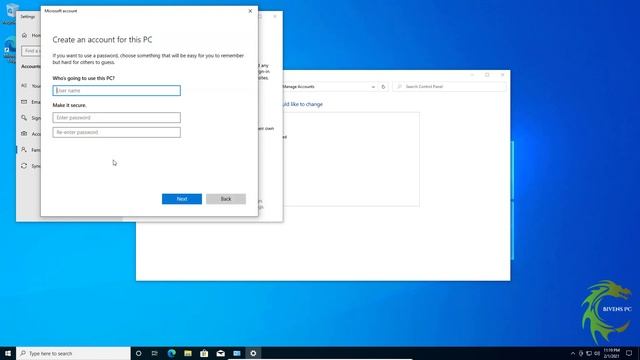Open the clock and date display
Image resolution: width=640 pixels, height=360 pixels.
tap(611, 353)
